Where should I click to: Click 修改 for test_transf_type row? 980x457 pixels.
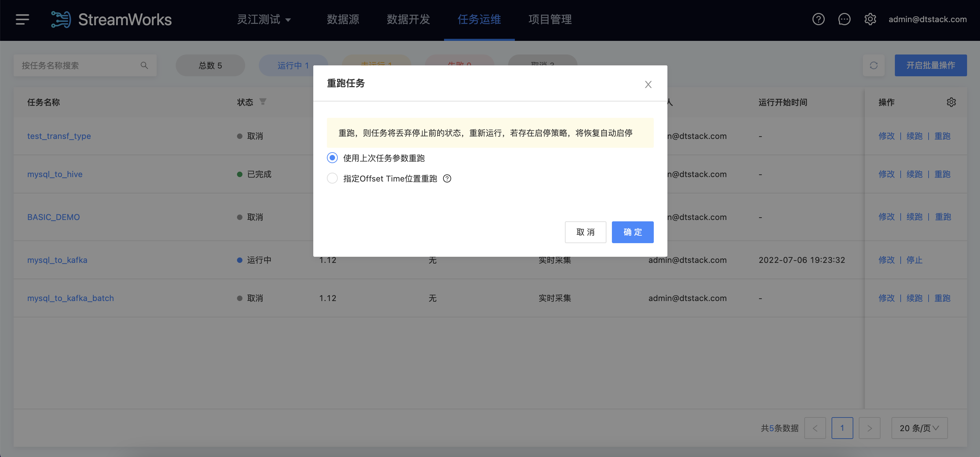click(x=886, y=136)
